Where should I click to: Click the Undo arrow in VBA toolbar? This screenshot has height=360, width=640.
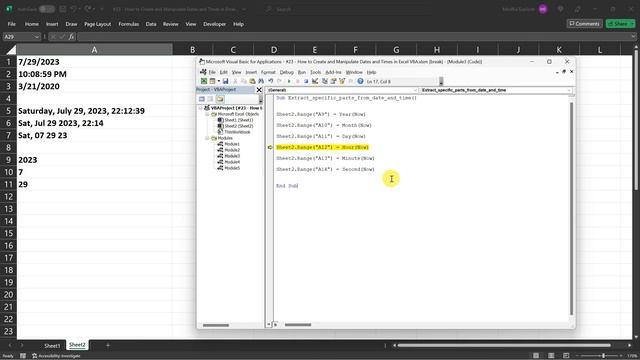point(271,81)
